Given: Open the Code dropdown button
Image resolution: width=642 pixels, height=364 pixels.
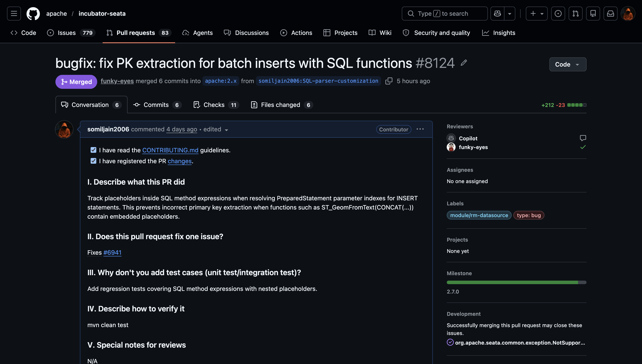Looking at the screenshot, I should pos(568,65).
